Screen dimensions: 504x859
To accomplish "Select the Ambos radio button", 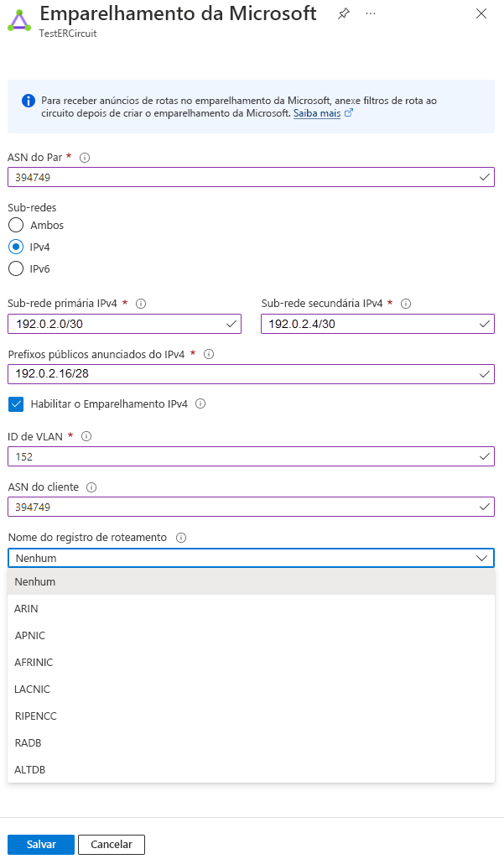I will point(16,225).
